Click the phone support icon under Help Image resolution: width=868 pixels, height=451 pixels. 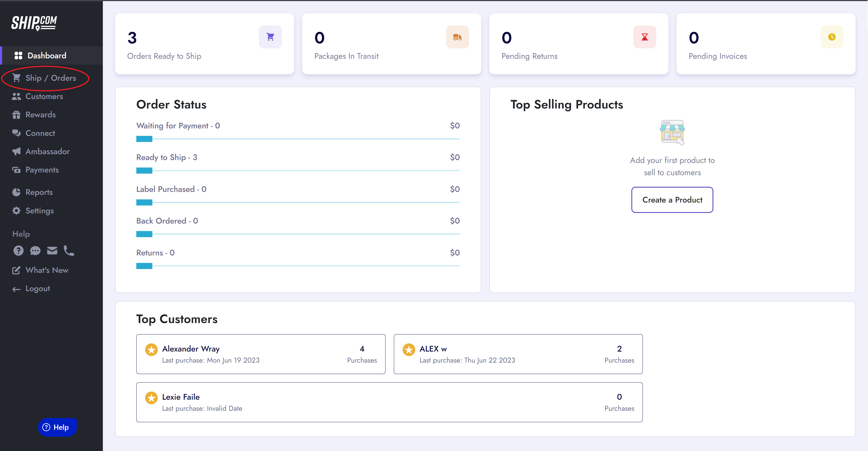tap(69, 250)
